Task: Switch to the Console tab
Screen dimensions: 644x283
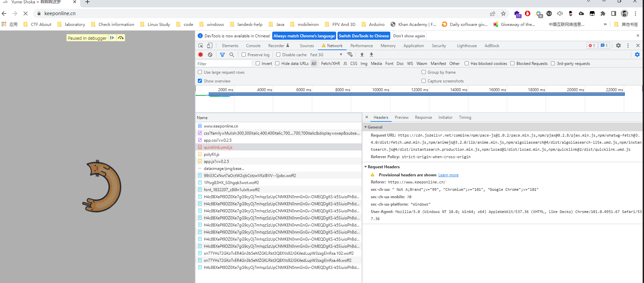Action: click(x=253, y=46)
